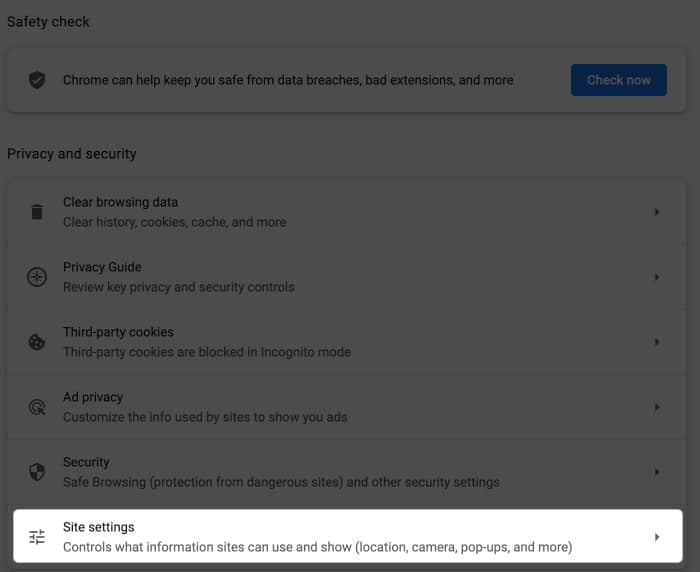This screenshot has width=700, height=572.
Task: Expand the Security row arrow
Action: [x=657, y=472]
